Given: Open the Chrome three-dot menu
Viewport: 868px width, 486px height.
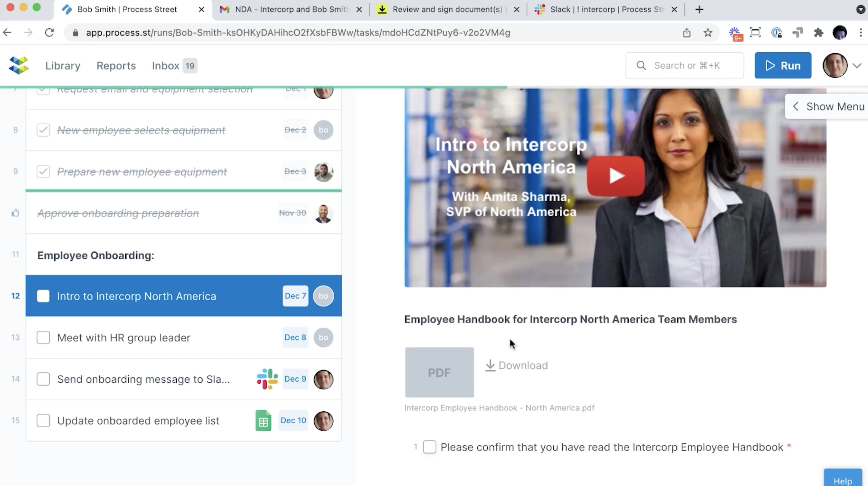Looking at the screenshot, I should coord(860,33).
